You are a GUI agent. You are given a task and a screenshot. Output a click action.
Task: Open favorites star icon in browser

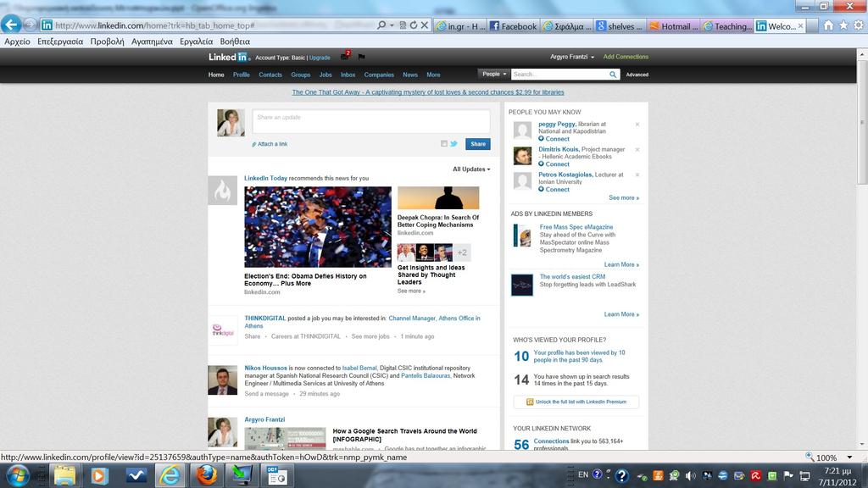[x=843, y=25]
